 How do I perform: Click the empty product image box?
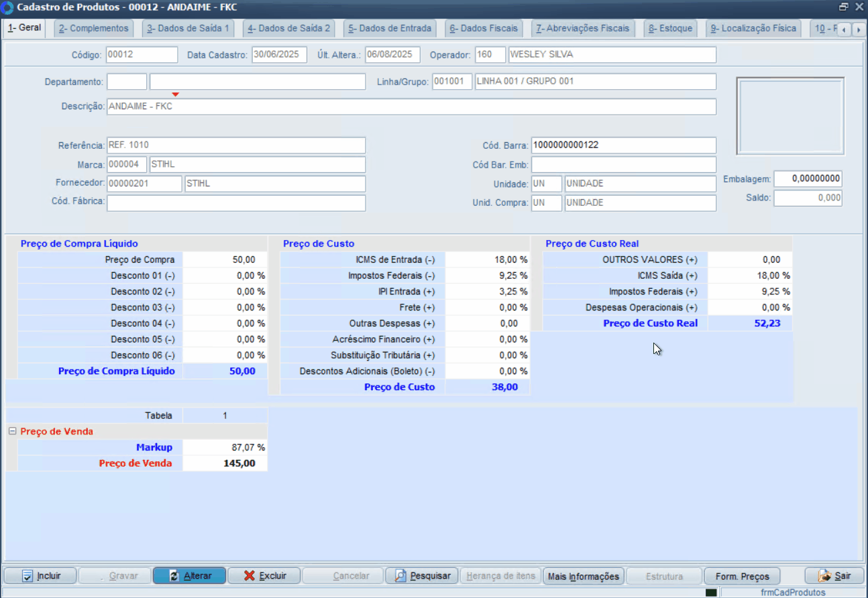point(790,117)
